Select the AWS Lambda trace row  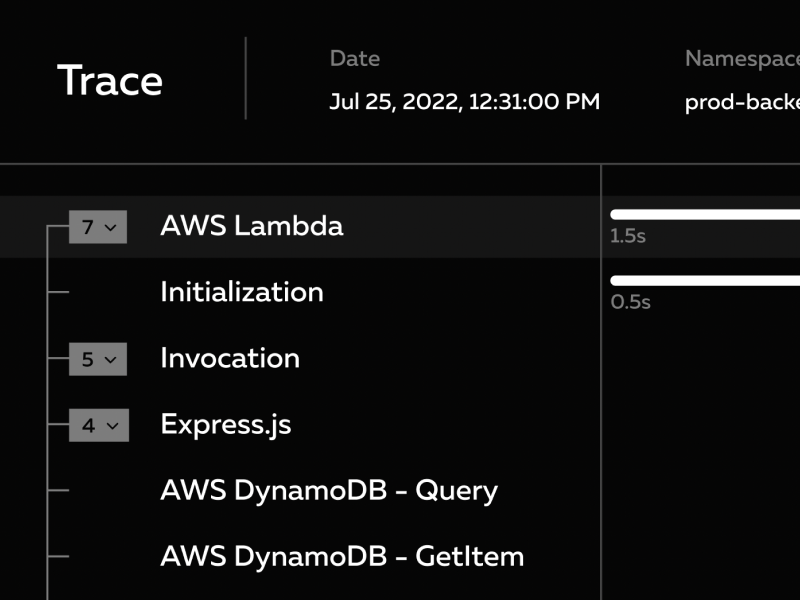tap(253, 226)
